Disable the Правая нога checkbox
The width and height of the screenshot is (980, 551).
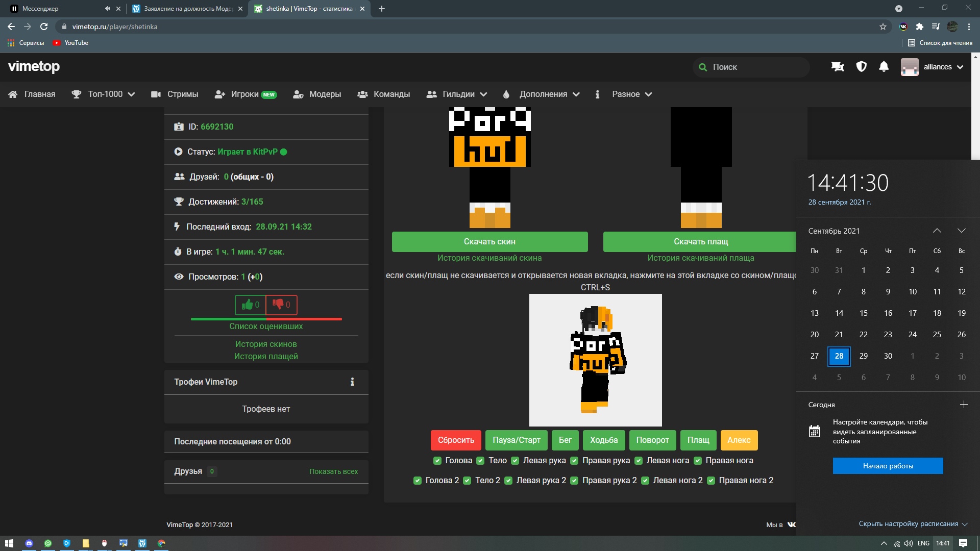pos(698,461)
